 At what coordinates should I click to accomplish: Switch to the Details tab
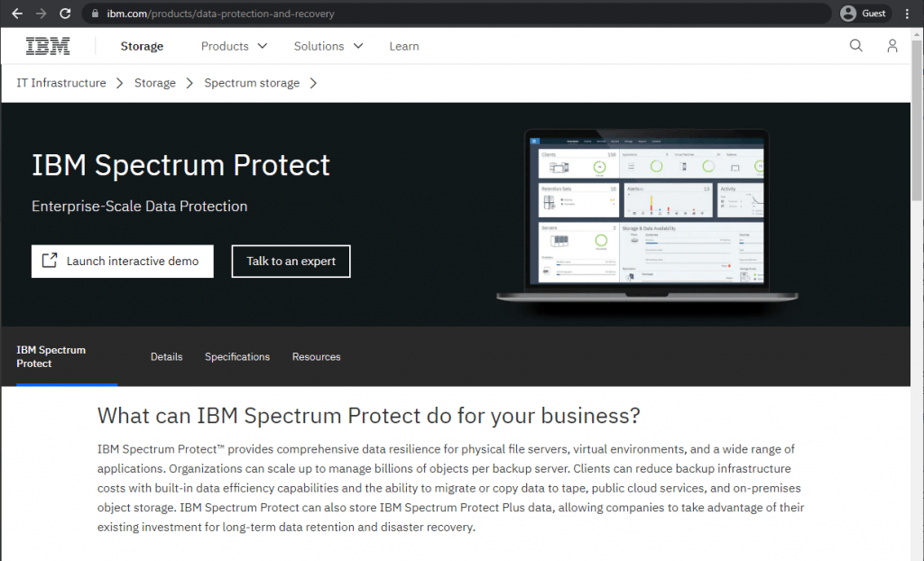pyautogui.click(x=167, y=356)
